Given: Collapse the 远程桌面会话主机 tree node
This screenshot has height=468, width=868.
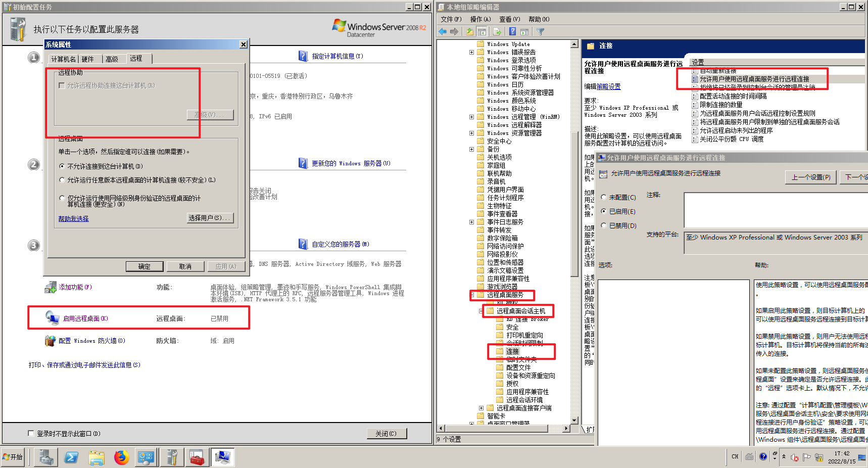Looking at the screenshot, I should coord(481,311).
